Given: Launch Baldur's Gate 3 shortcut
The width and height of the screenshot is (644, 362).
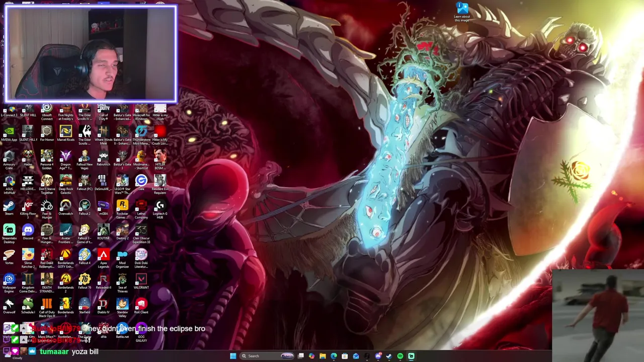Looking at the screenshot, I should click(122, 159).
